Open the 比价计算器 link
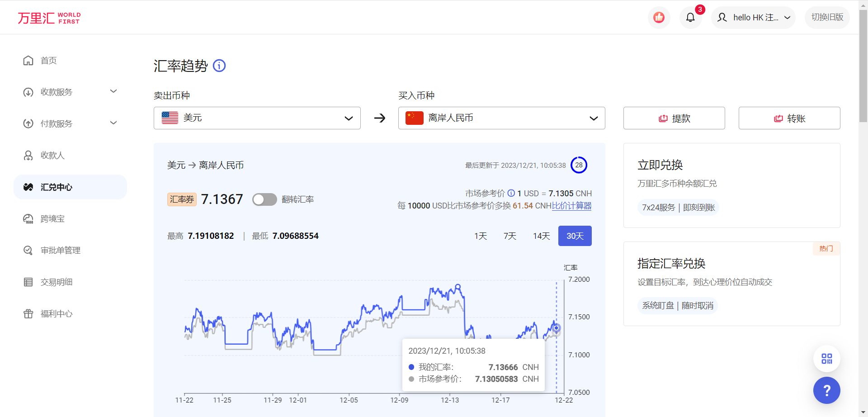The image size is (868, 417). click(571, 205)
